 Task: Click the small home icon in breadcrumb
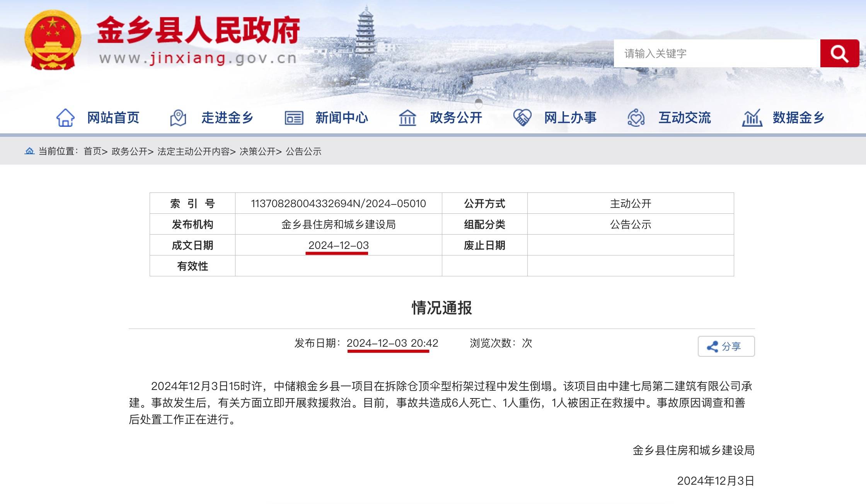tap(29, 151)
